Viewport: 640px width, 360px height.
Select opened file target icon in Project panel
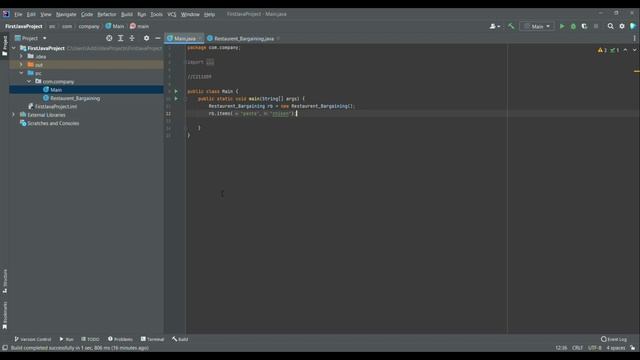(109, 38)
